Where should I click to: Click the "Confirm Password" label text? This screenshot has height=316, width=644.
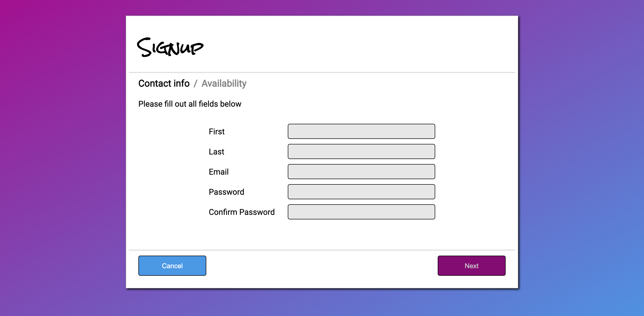[242, 212]
